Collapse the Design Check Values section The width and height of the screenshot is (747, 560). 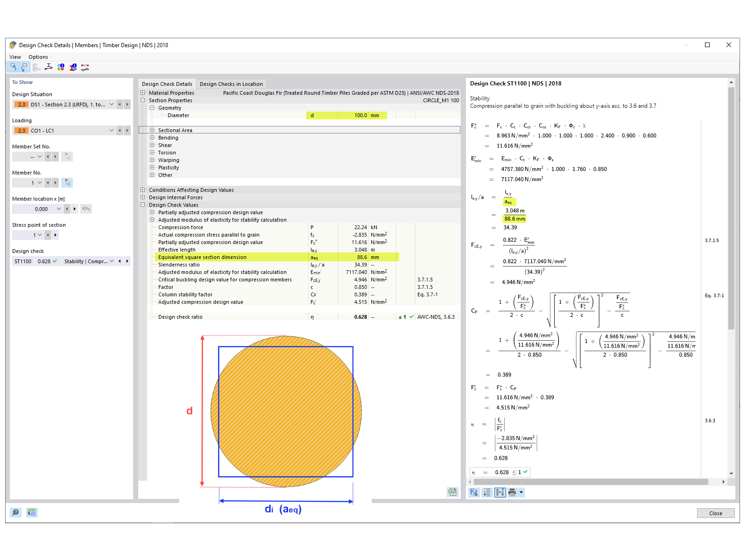pos(142,205)
